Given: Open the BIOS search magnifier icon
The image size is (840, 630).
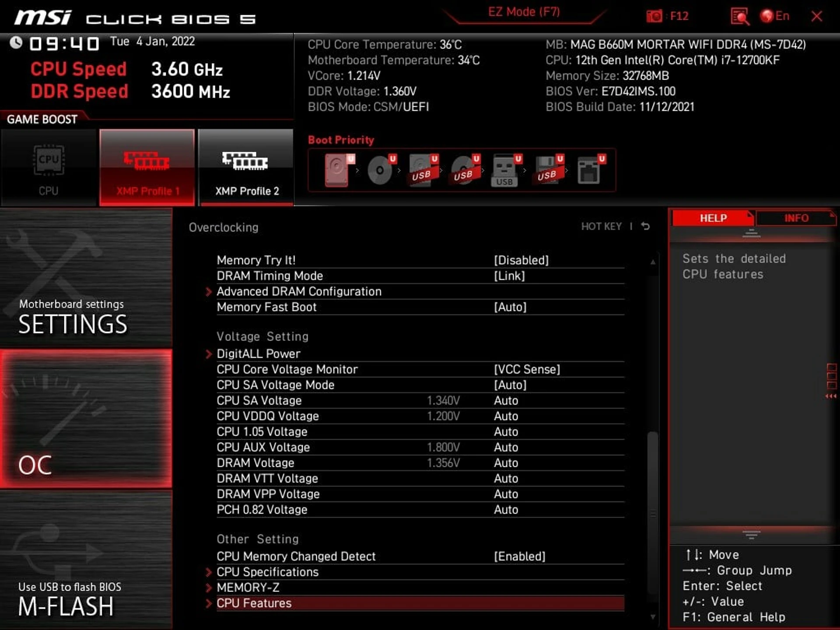Looking at the screenshot, I should (x=740, y=17).
